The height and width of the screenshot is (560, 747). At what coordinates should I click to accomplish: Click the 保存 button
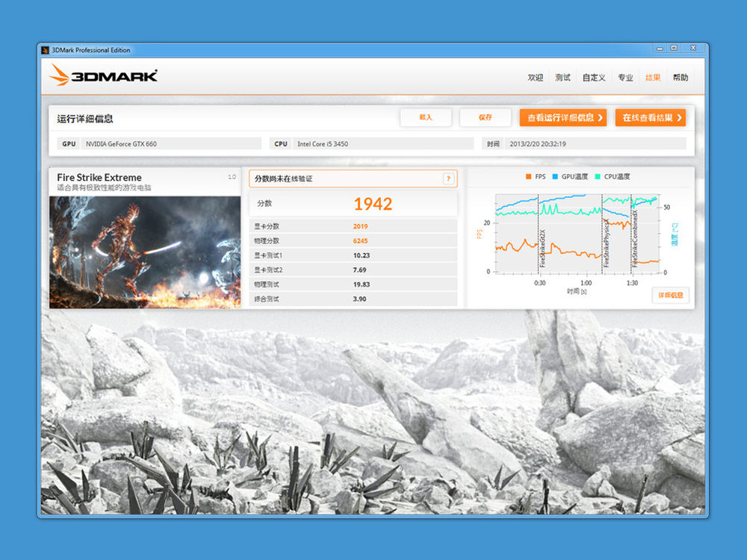tap(485, 118)
